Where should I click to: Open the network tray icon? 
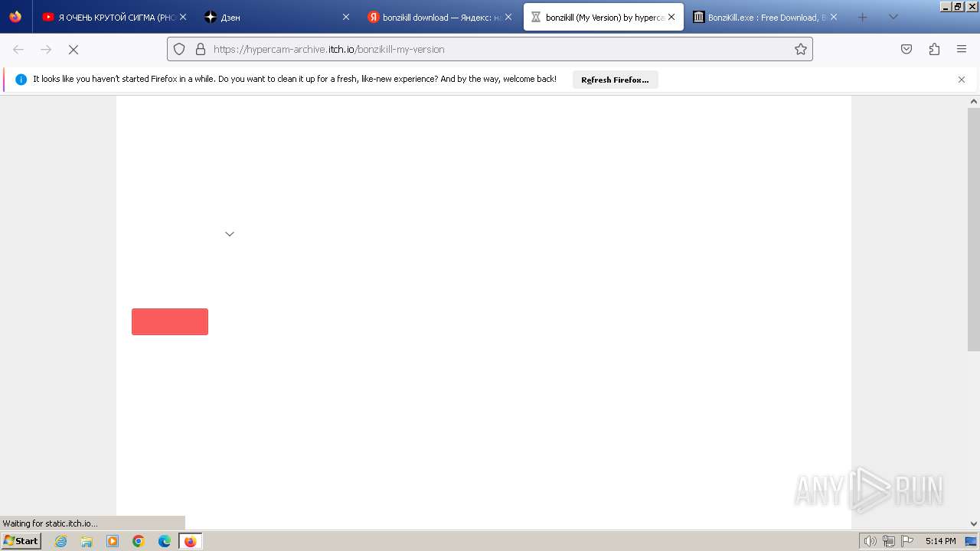(x=889, y=541)
